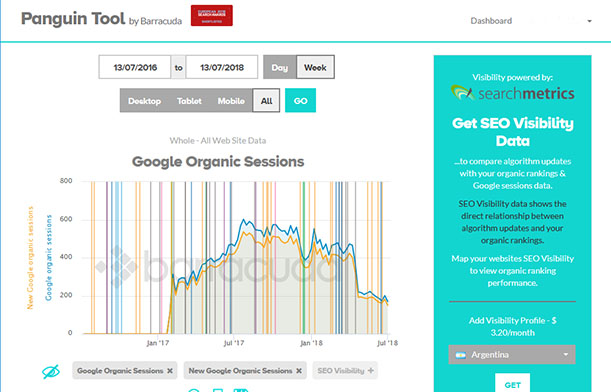Remove the New Google Organic Sessions tag
The height and width of the screenshot is (392, 611).
[x=299, y=371]
